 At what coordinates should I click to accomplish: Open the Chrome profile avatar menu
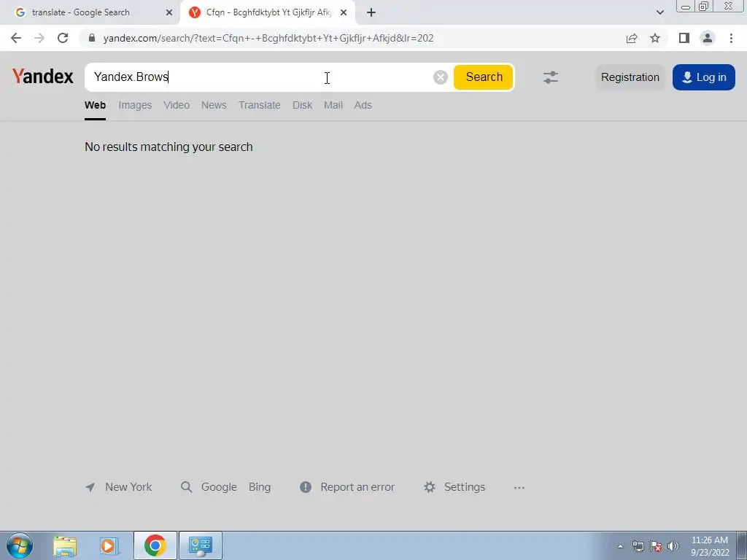coord(708,38)
